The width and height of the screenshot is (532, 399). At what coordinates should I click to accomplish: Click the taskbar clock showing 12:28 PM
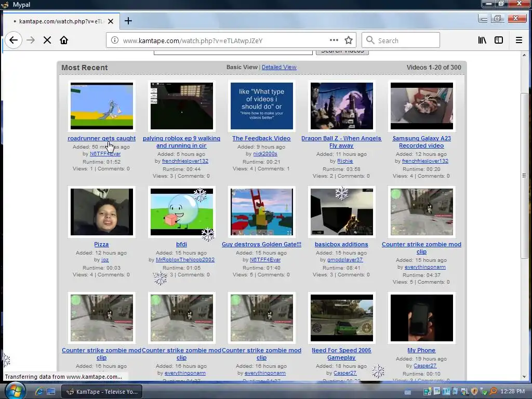[512, 392]
